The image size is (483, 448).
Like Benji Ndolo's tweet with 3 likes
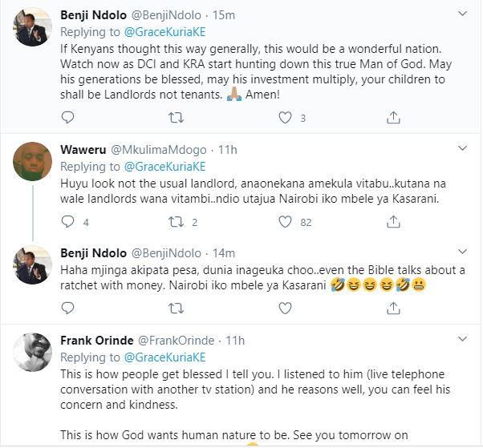point(285,118)
